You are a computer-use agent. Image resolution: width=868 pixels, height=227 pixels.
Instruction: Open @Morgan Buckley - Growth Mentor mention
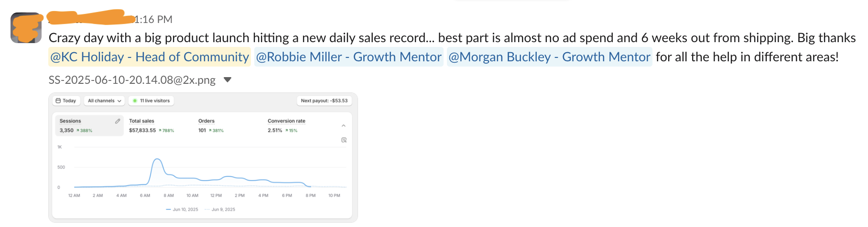click(x=550, y=57)
